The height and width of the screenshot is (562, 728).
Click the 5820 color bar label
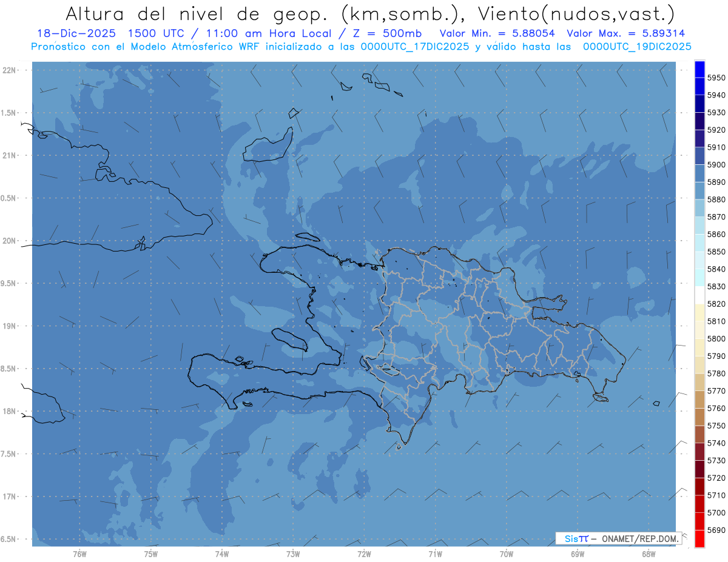tap(716, 304)
